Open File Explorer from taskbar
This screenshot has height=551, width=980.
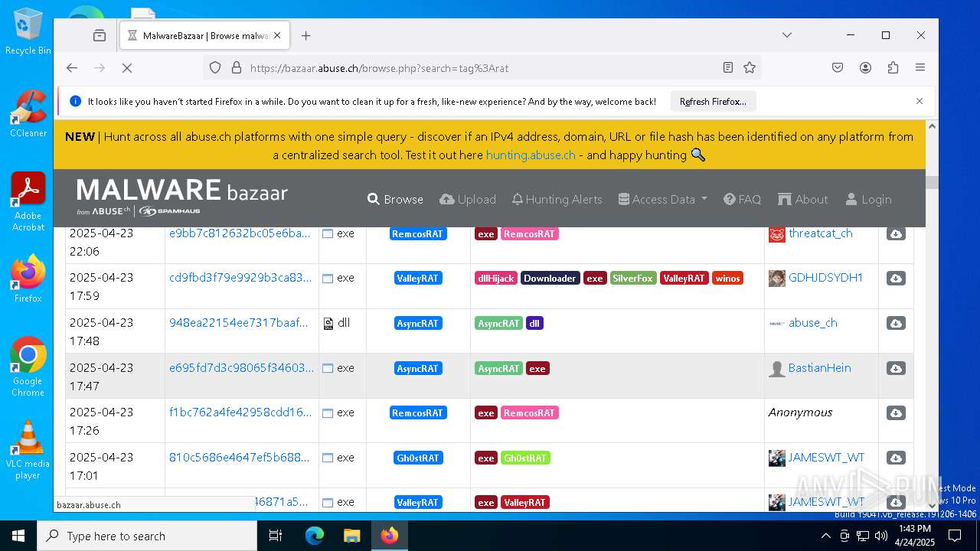[351, 536]
